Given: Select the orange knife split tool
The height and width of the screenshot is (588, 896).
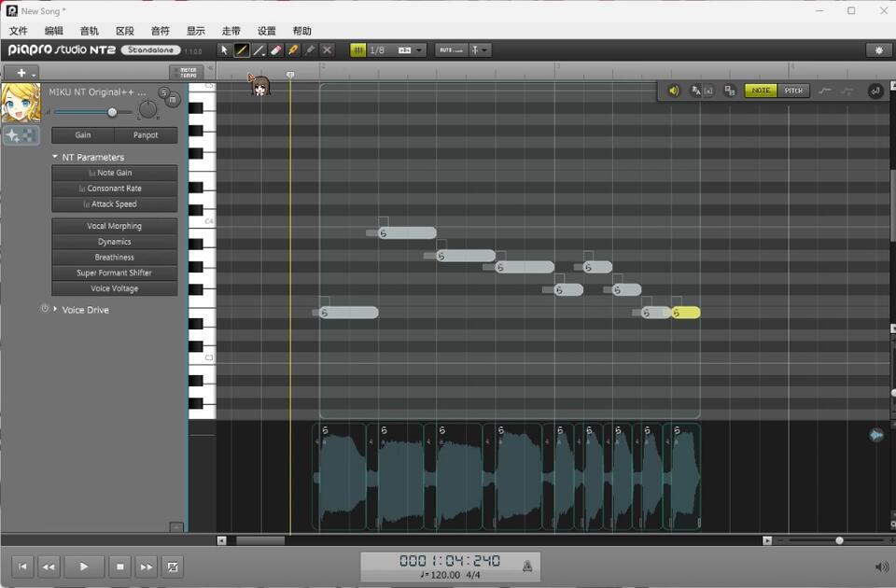Looking at the screenshot, I should pos(293,50).
